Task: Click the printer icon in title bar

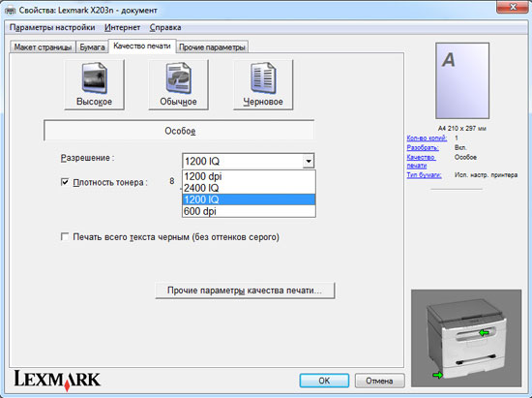Action: tap(10, 11)
